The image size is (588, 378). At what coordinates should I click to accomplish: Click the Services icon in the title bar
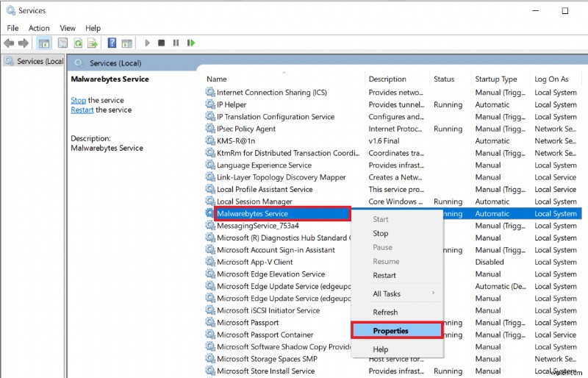(10, 10)
